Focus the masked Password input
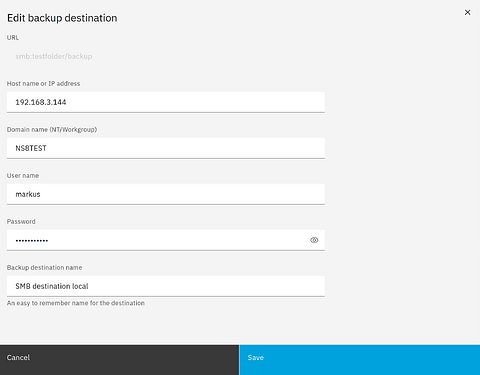The width and height of the screenshot is (480, 375). (x=157, y=240)
